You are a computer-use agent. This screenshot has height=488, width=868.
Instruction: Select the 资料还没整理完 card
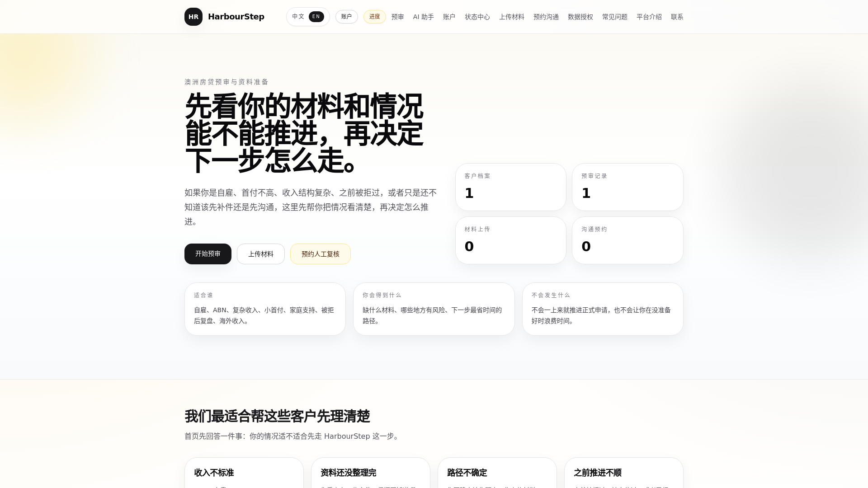click(x=371, y=473)
